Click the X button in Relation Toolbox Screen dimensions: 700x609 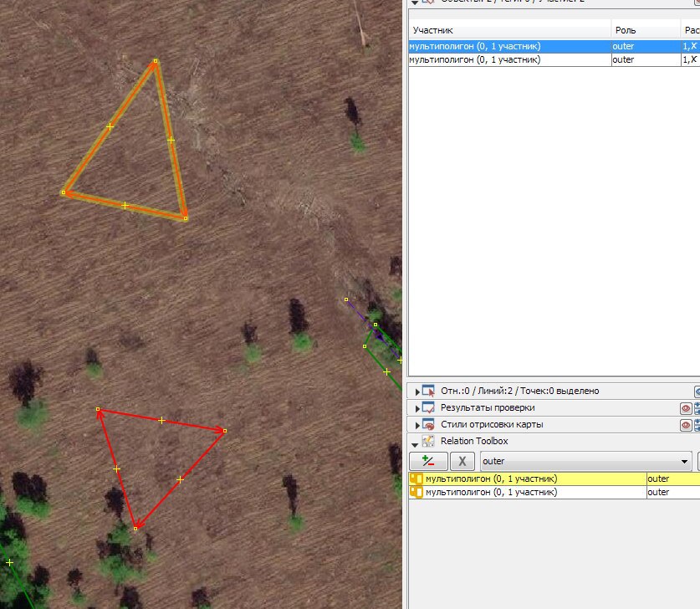462,461
